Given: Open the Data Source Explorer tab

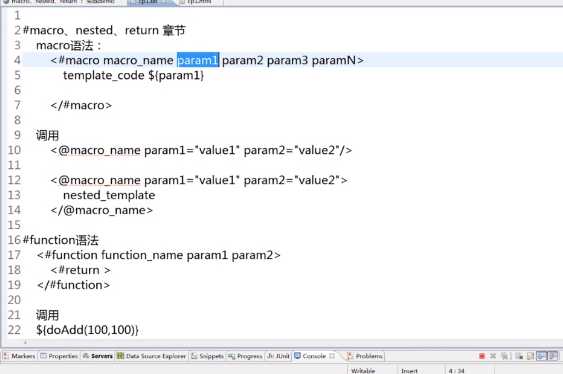Looking at the screenshot, I should 152,356.
